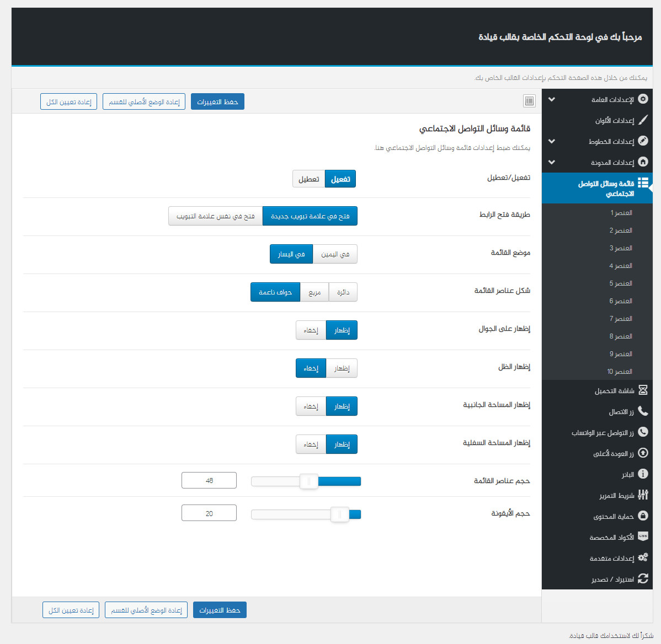Open the الأكواد المخصصة menu item

click(611, 538)
